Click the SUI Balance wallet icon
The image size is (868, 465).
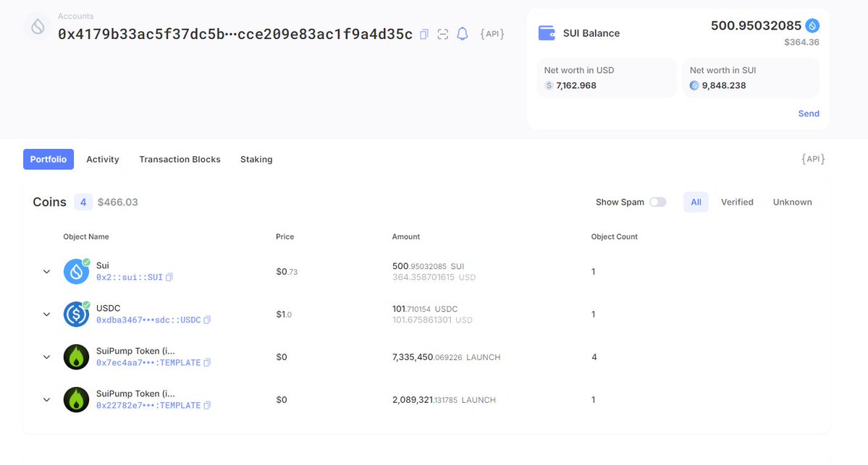(x=547, y=33)
